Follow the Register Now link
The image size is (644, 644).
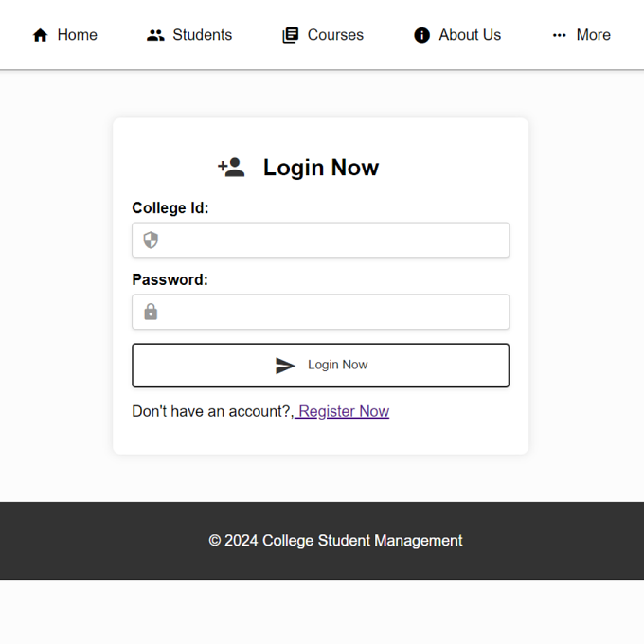click(x=342, y=411)
